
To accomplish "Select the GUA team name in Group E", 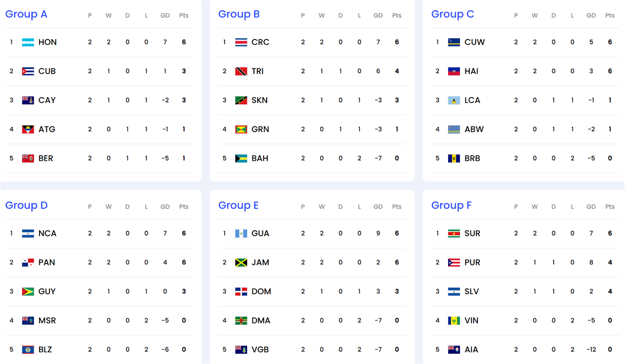I will (x=260, y=233).
